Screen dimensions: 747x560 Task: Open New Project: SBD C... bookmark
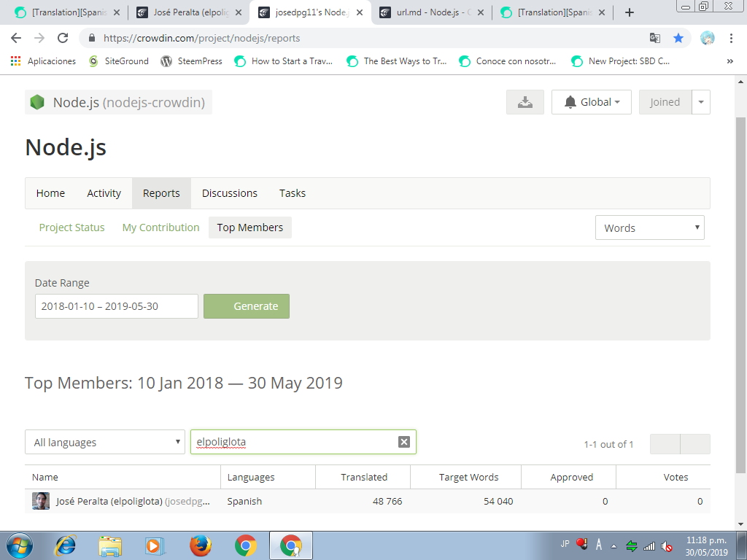point(620,61)
